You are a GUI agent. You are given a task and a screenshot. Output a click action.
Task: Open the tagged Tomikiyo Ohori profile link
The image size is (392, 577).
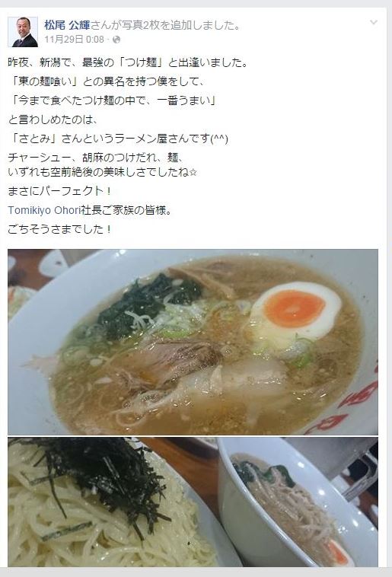point(44,210)
